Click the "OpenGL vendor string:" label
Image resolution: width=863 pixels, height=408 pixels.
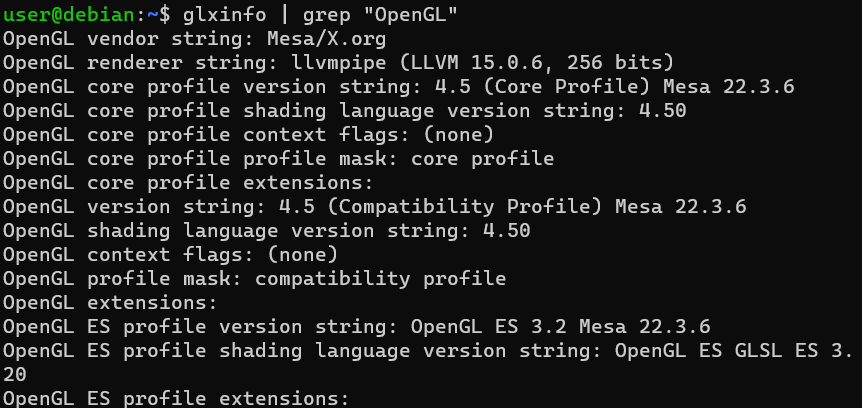pos(126,39)
